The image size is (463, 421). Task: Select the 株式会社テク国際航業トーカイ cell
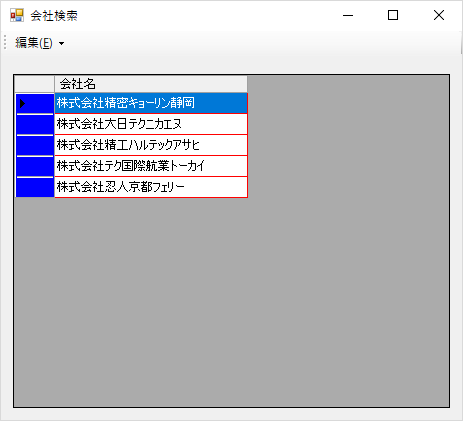[x=151, y=166]
